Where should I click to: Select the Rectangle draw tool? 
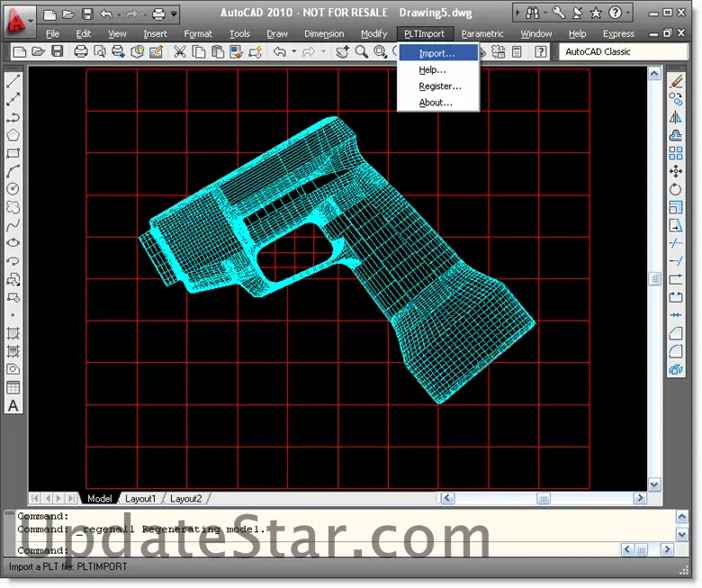pyautogui.click(x=13, y=153)
